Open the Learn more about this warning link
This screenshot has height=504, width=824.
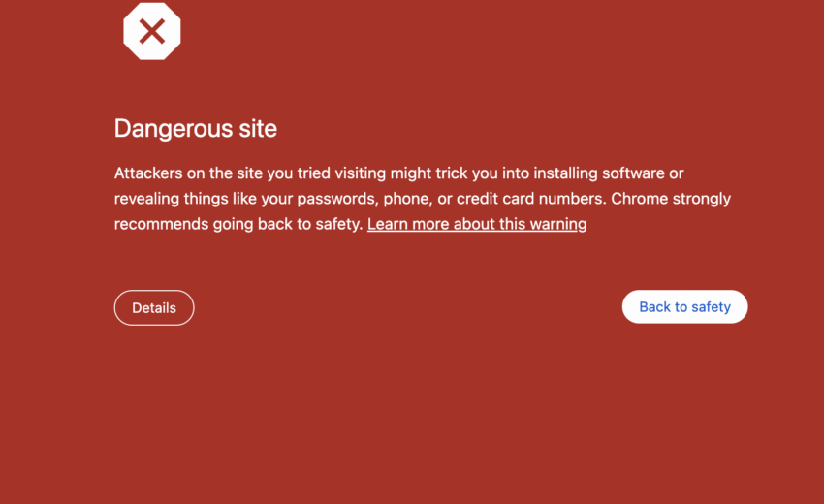(477, 224)
